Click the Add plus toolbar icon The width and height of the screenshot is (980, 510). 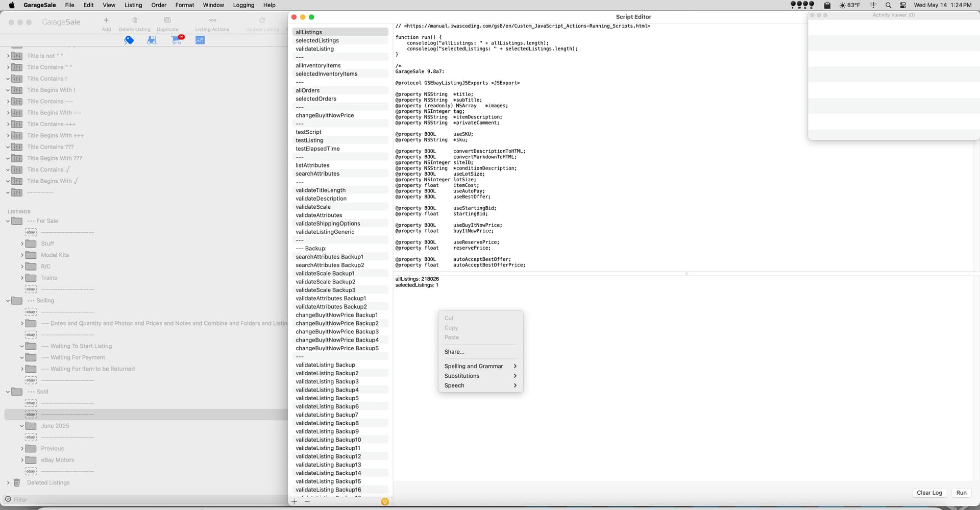(106, 21)
